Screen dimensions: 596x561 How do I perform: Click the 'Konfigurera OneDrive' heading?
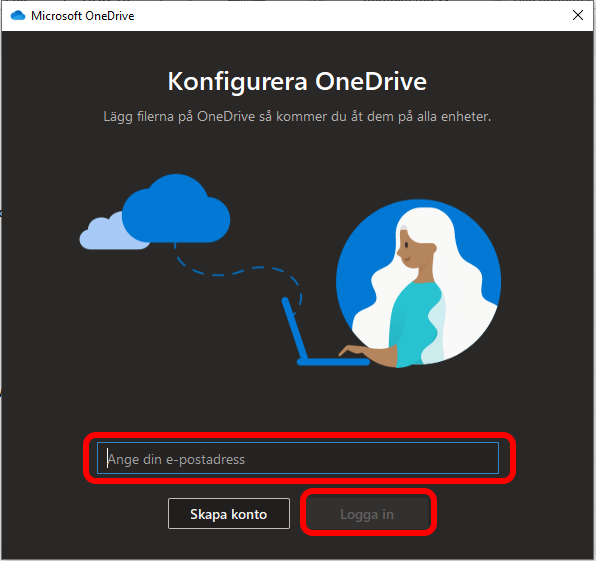297,81
